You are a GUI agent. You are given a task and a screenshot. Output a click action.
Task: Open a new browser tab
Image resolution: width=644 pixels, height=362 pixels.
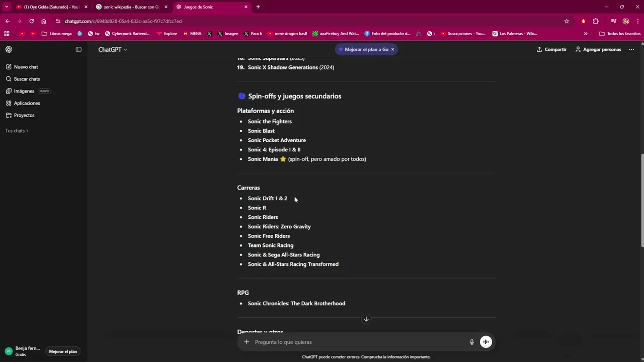pyautogui.click(x=258, y=7)
